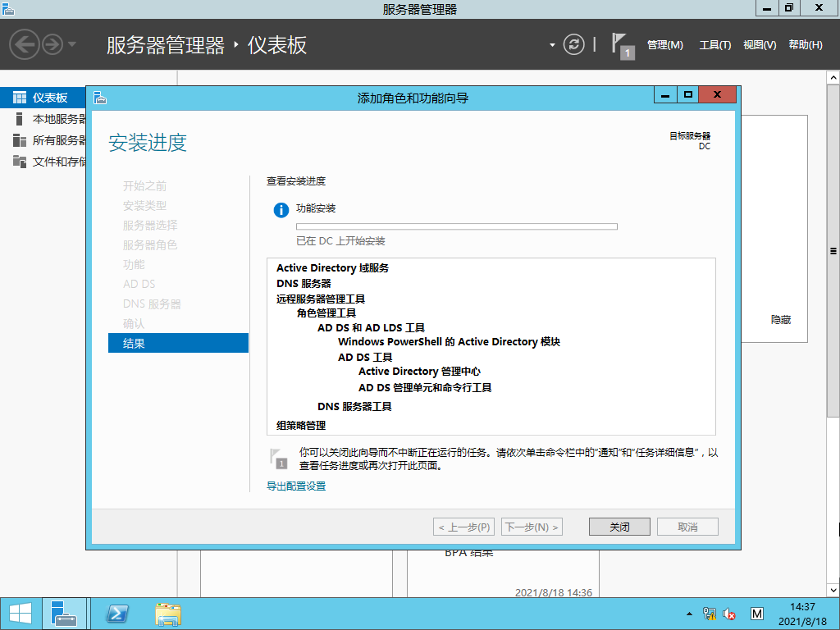Click the 本地服务器 sidebar icon

(20, 119)
